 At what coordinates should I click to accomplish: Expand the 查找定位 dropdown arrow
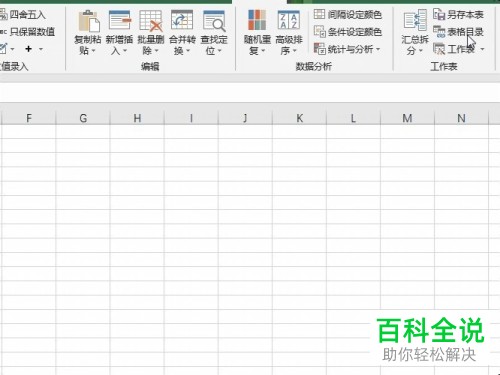pyautogui.click(x=219, y=51)
